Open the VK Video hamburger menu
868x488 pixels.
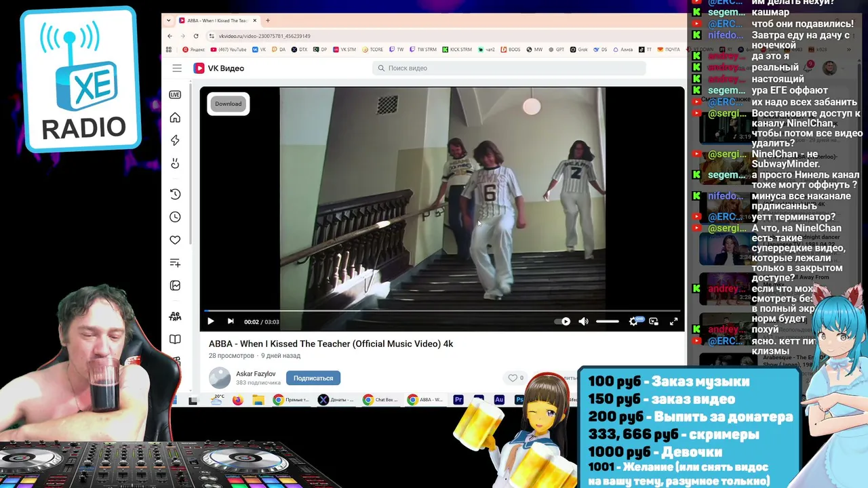click(x=177, y=68)
